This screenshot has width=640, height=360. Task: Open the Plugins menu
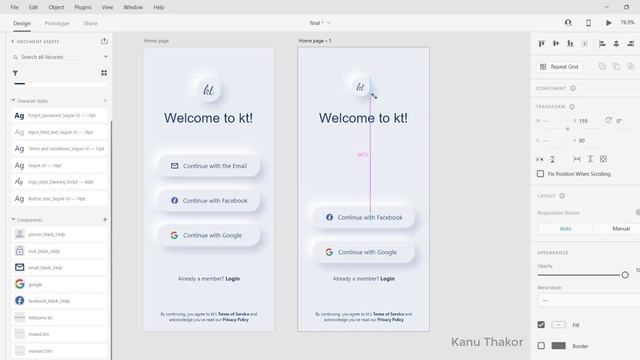[83, 7]
